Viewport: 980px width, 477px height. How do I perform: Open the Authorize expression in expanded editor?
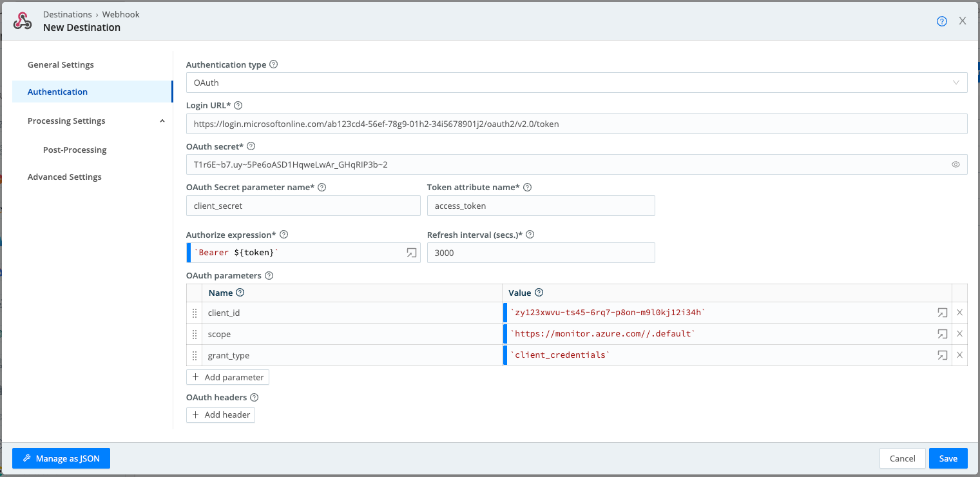[411, 253]
